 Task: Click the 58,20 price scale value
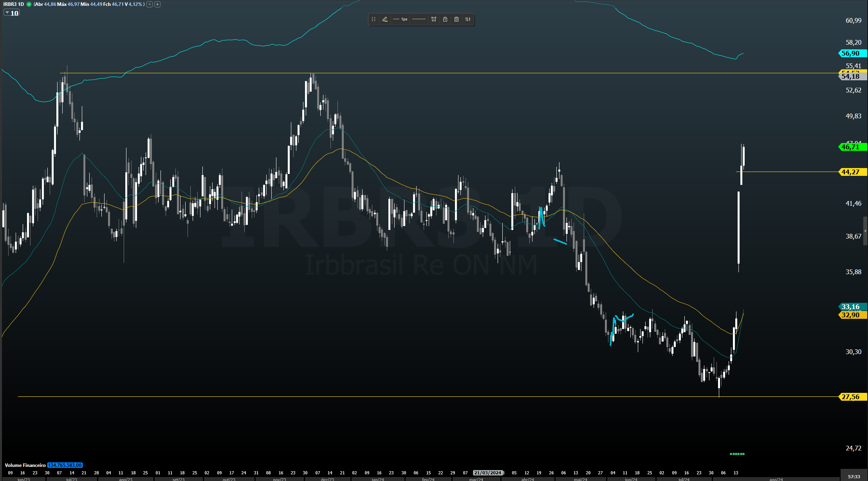[x=854, y=42]
